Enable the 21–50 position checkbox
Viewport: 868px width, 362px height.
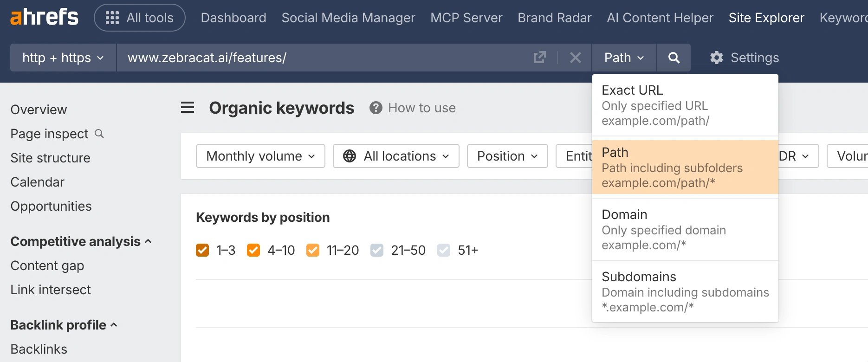(377, 250)
